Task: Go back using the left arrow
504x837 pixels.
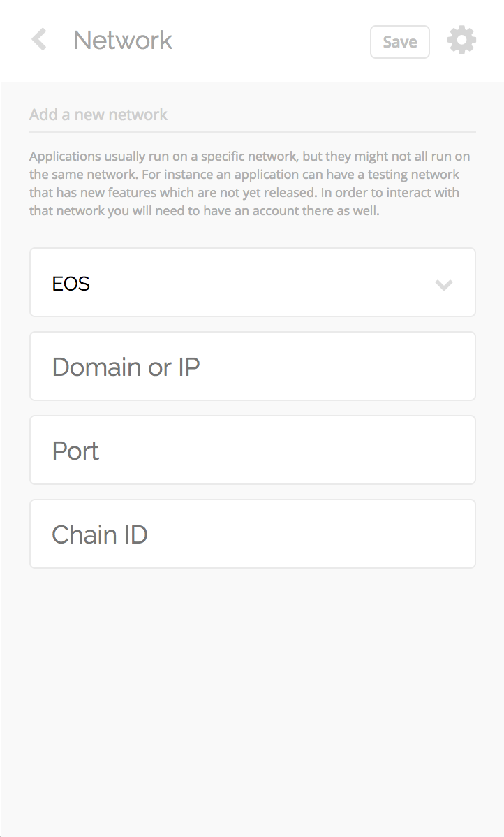Action: (39, 40)
